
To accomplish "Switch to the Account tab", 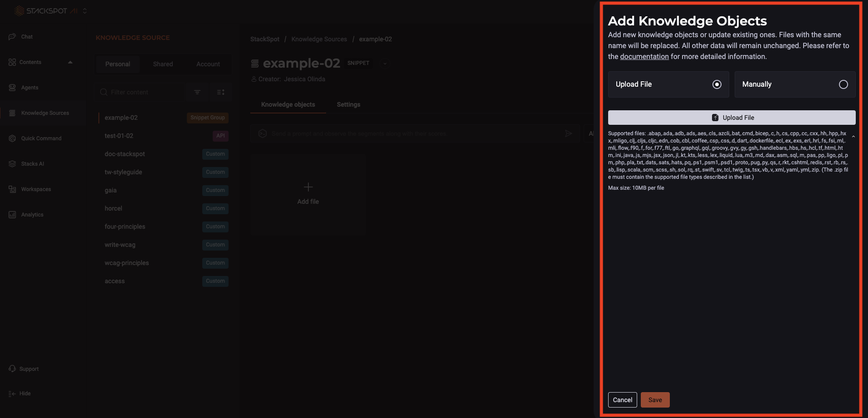I will point(208,64).
